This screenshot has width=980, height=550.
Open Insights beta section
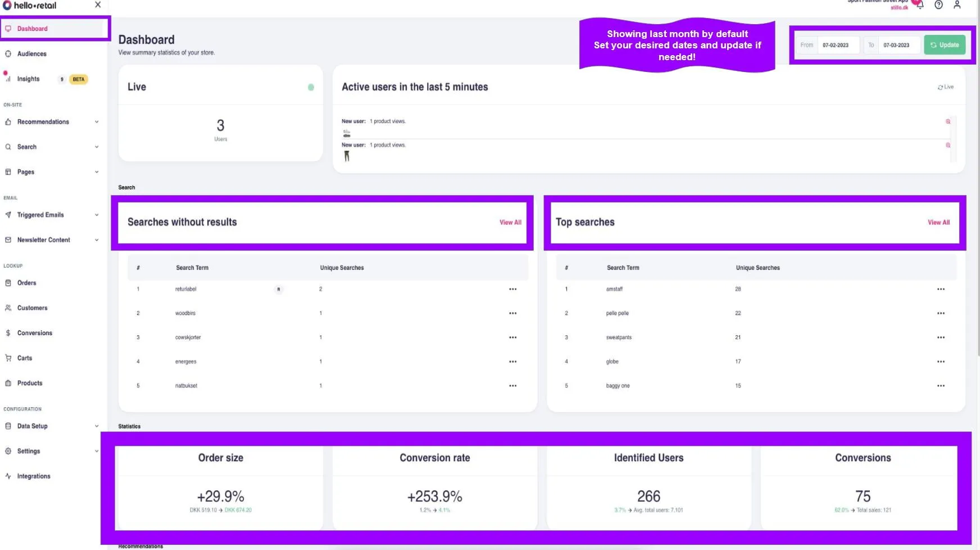click(28, 79)
